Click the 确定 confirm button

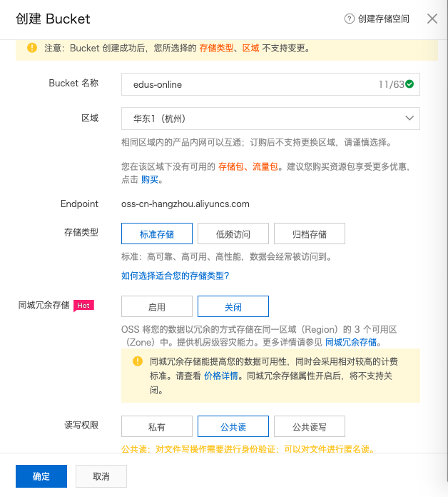point(41,476)
